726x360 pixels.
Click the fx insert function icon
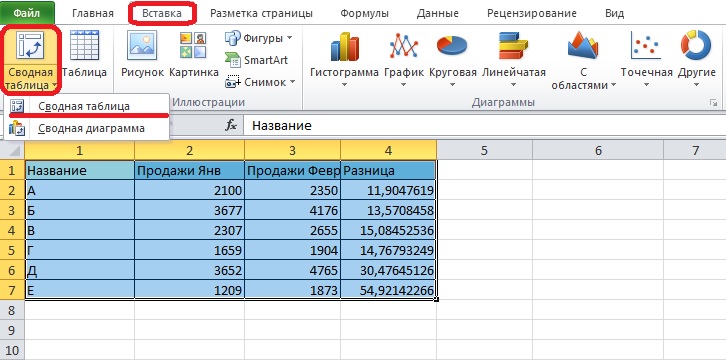coord(231,125)
